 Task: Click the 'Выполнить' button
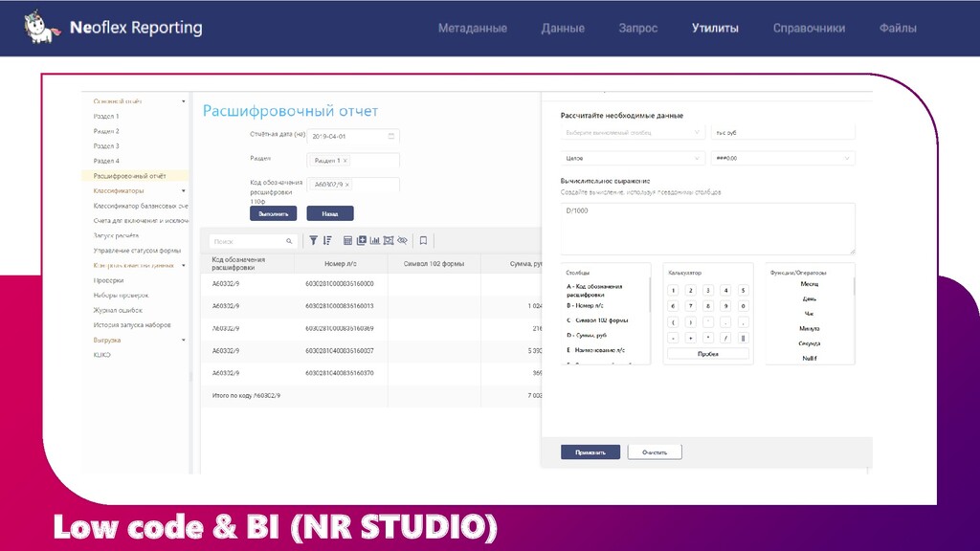pyautogui.click(x=273, y=213)
